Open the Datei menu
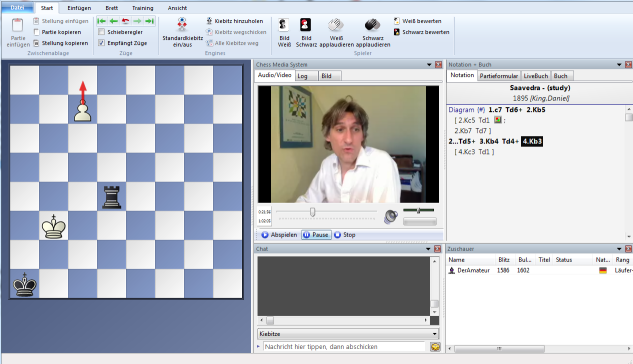Screen dimensions: 633x364 coord(17,8)
